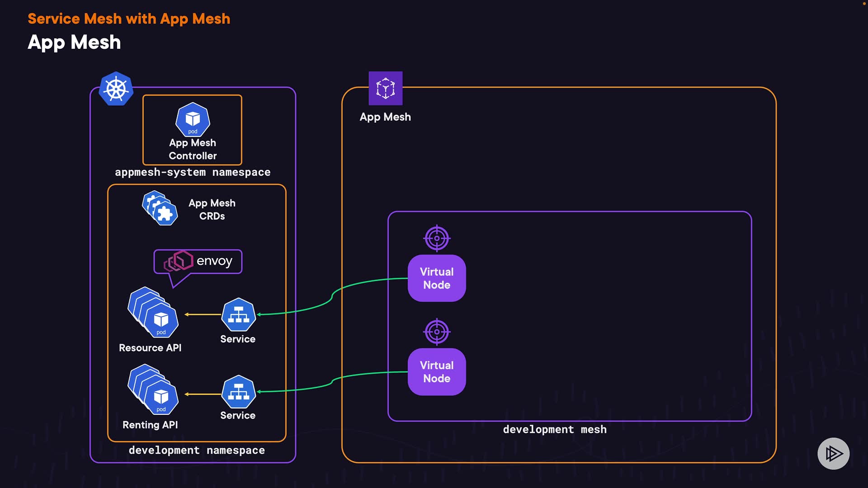Click the target icon above upper Virtual Node

click(437, 238)
